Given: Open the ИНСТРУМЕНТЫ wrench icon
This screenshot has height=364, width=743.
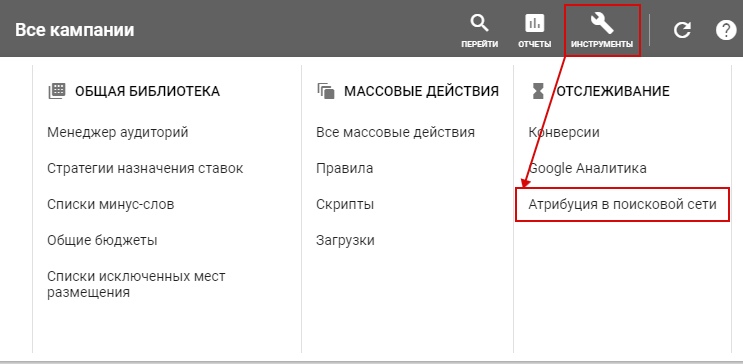Looking at the screenshot, I should click(602, 23).
